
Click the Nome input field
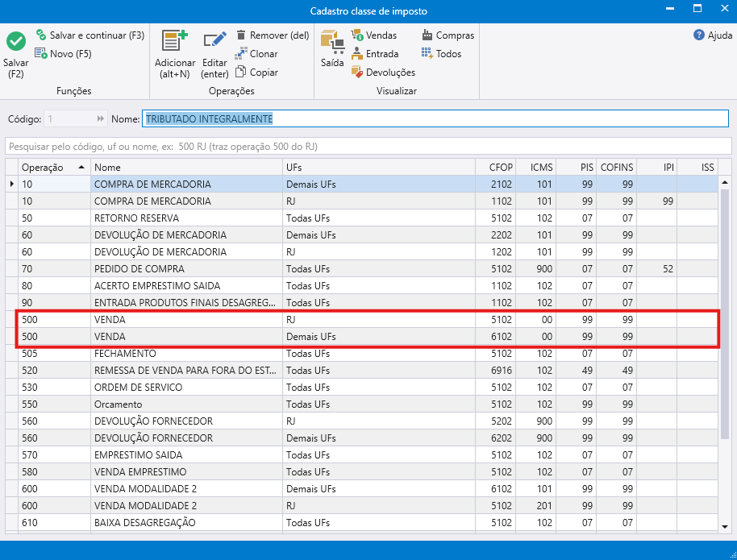pyautogui.click(x=435, y=119)
